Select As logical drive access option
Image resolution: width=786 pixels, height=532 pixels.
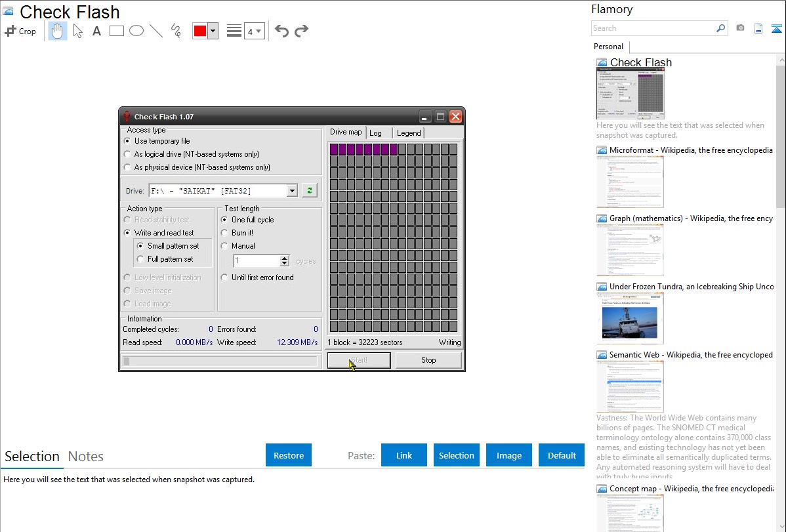click(x=127, y=154)
